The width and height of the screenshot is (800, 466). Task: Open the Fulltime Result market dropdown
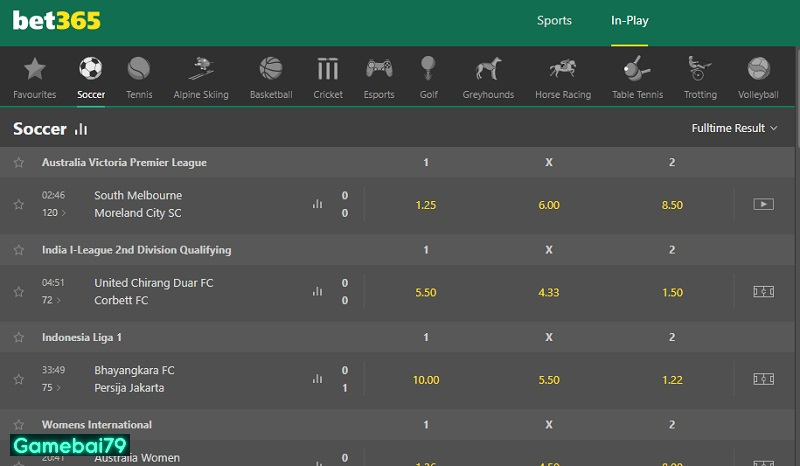(x=734, y=128)
